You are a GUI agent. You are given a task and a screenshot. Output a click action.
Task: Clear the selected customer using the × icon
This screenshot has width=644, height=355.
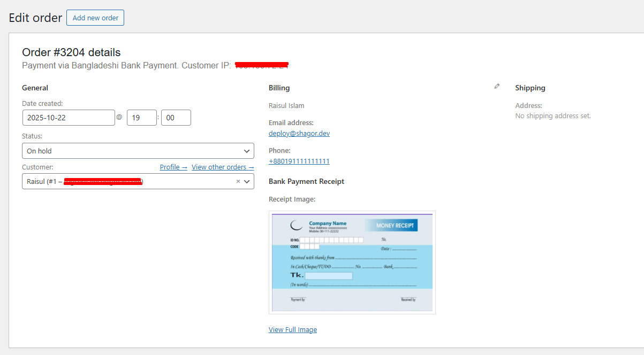click(x=238, y=181)
